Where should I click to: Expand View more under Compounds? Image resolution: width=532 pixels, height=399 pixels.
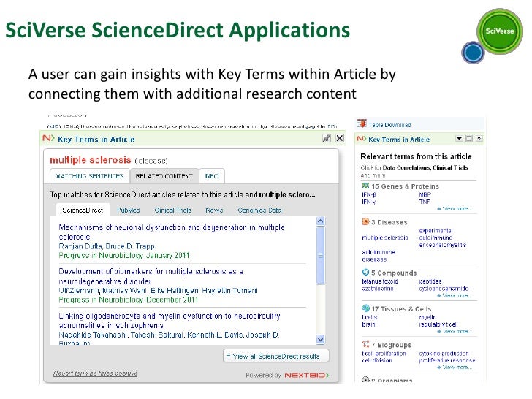[455, 295]
